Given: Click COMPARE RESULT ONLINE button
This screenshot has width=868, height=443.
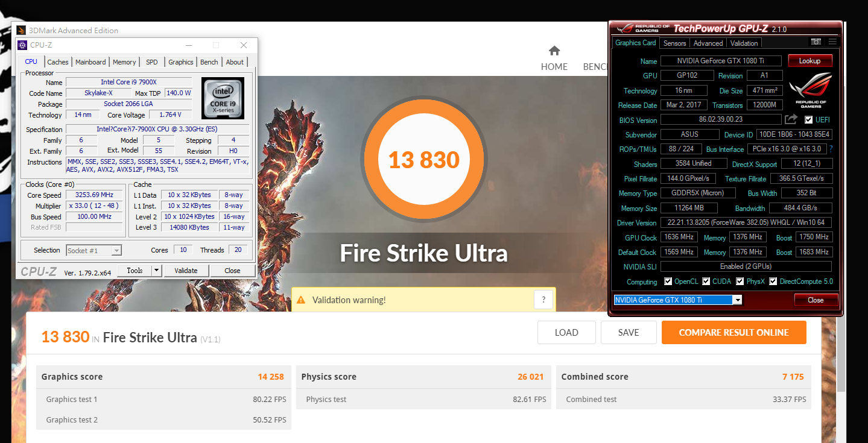Looking at the screenshot, I should (x=734, y=333).
